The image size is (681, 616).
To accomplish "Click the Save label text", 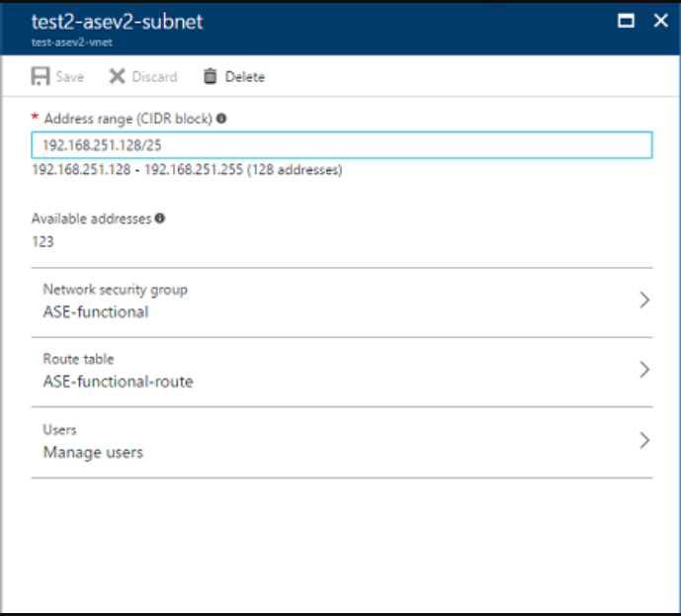I will click(x=70, y=77).
